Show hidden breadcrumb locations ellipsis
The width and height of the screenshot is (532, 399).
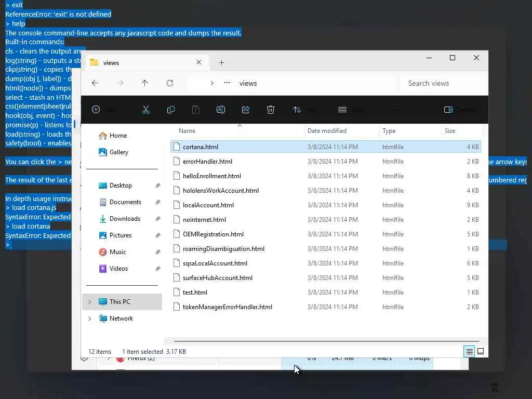[x=227, y=83]
